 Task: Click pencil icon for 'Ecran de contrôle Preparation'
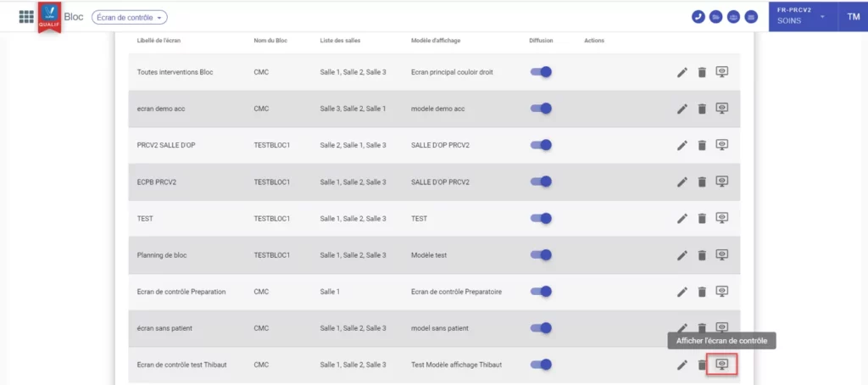pyautogui.click(x=682, y=292)
